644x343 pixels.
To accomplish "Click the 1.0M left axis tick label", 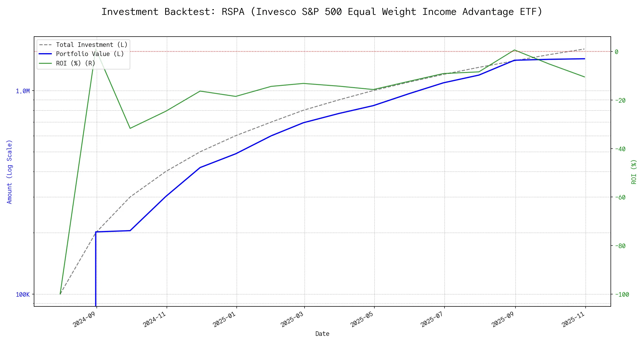I will [23, 91].
